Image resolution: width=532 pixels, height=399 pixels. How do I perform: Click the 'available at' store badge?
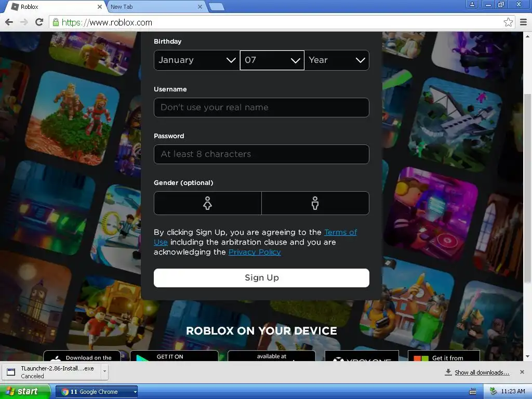pyautogui.click(x=271, y=356)
